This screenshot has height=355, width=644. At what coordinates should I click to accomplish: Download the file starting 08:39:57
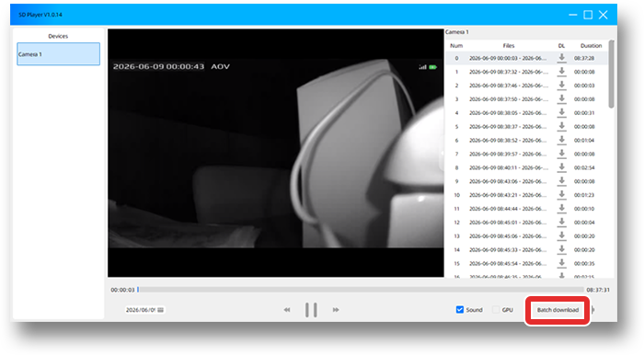coord(561,154)
